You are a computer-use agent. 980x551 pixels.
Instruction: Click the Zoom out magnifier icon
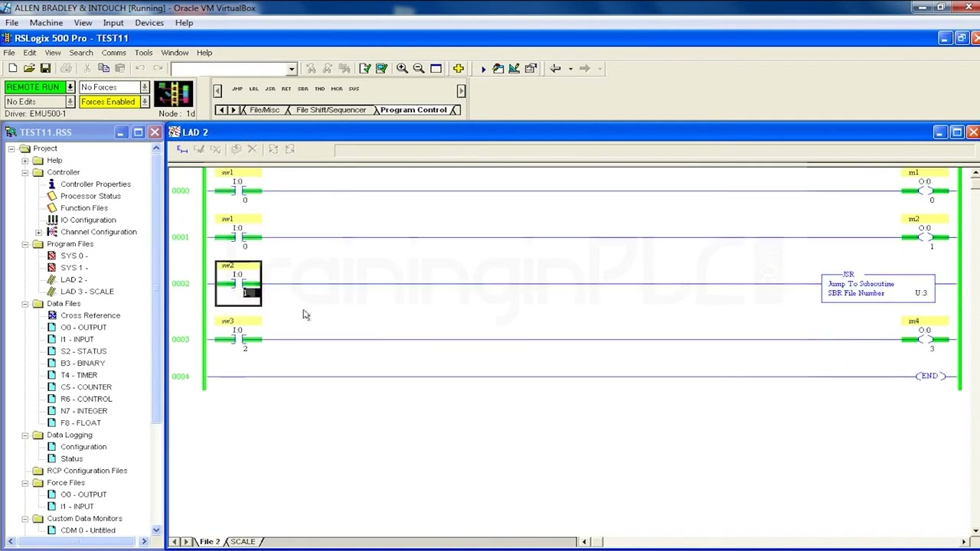click(x=419, y=68)
